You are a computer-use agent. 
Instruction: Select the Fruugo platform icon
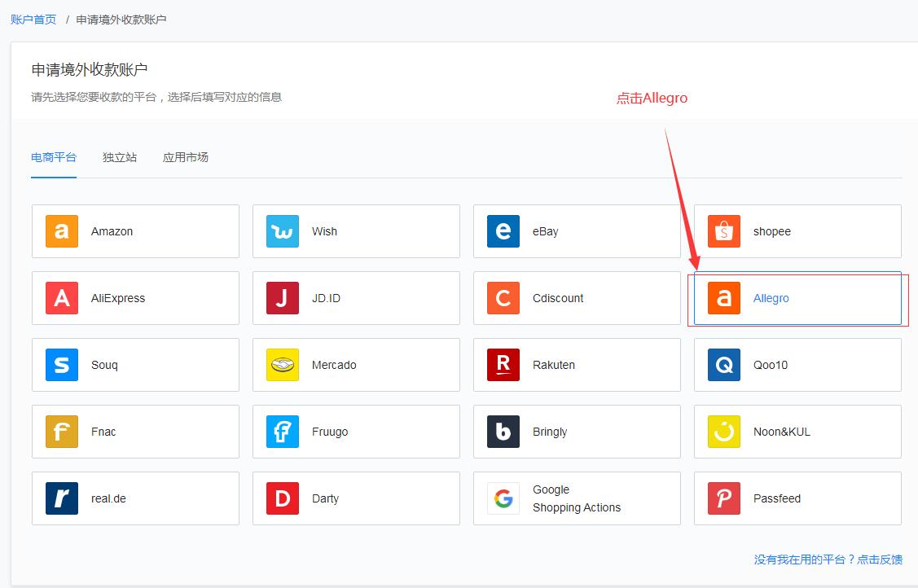(x=282, y=432)
